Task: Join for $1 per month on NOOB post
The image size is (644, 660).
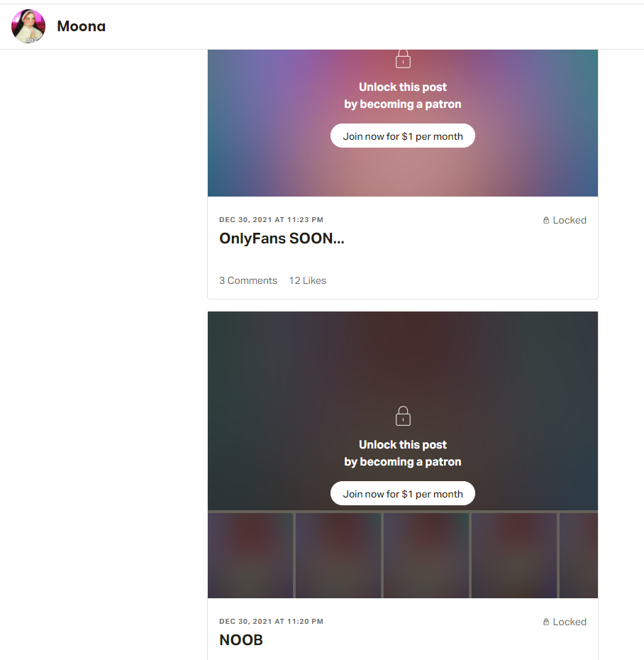Action: click(x=403, y=494)
